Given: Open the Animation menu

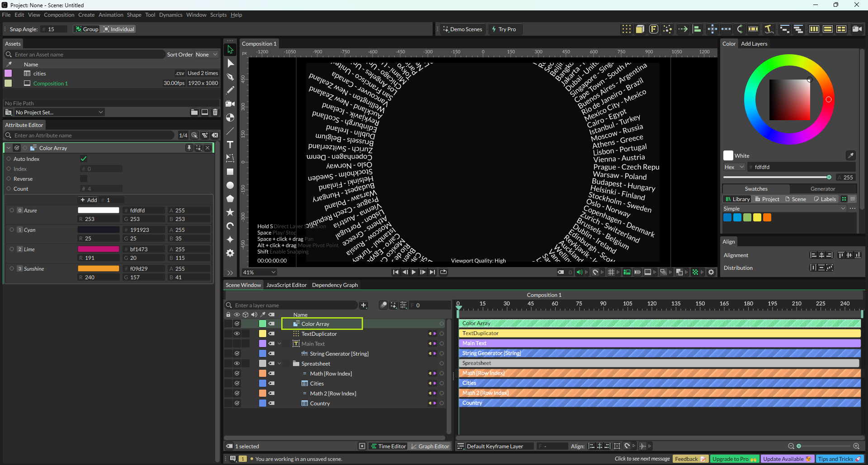Looking at the screenshot, I should coord(111,15).
